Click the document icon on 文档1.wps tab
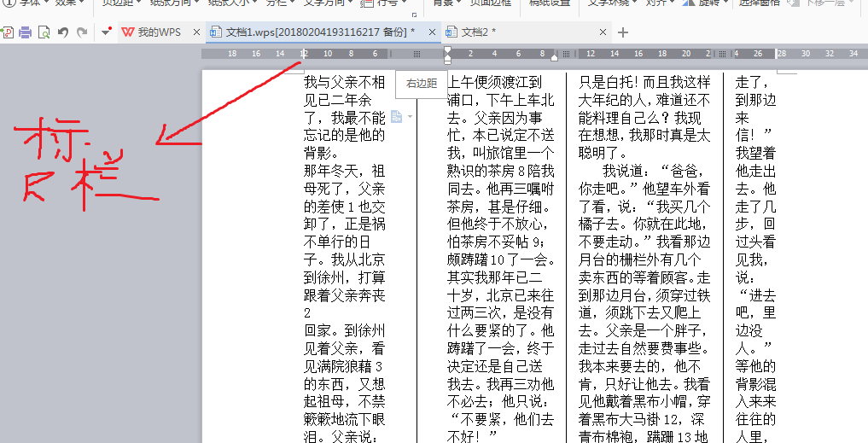 (x=216, y=32)
